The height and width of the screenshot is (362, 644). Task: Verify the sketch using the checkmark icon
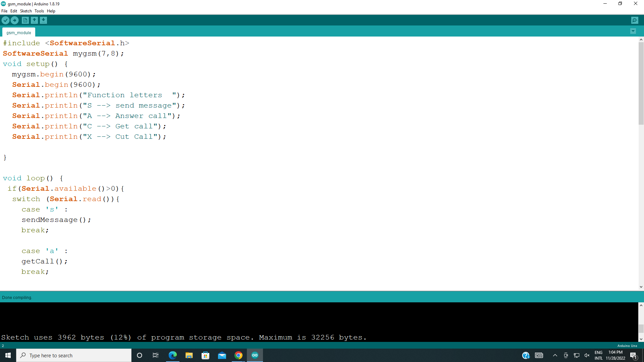5,20
